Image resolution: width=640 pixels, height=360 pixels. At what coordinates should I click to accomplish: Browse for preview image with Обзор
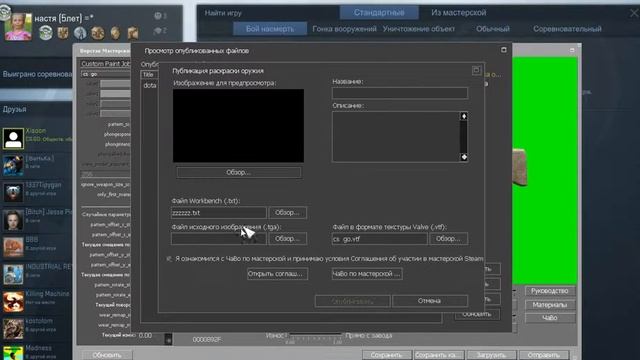click(x=239, y=173)
